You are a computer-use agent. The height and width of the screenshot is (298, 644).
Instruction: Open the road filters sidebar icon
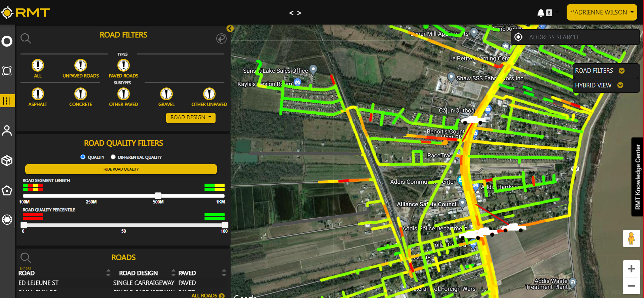[x=7, y=101]
